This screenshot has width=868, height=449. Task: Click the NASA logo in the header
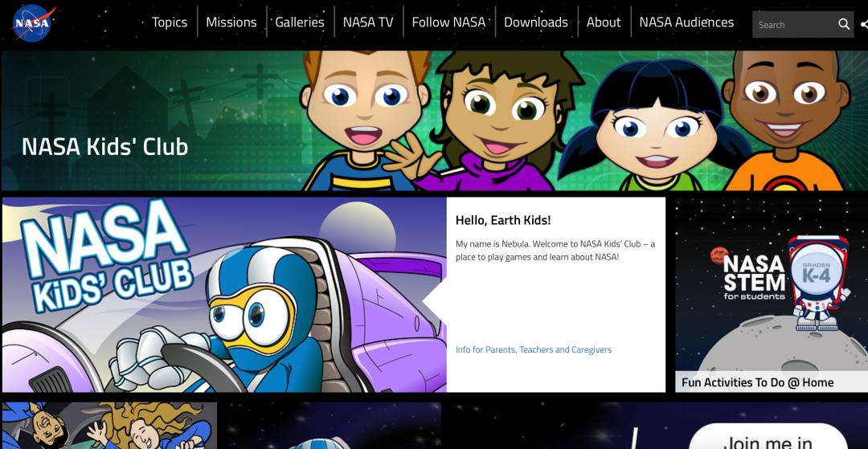pos(35,23)
